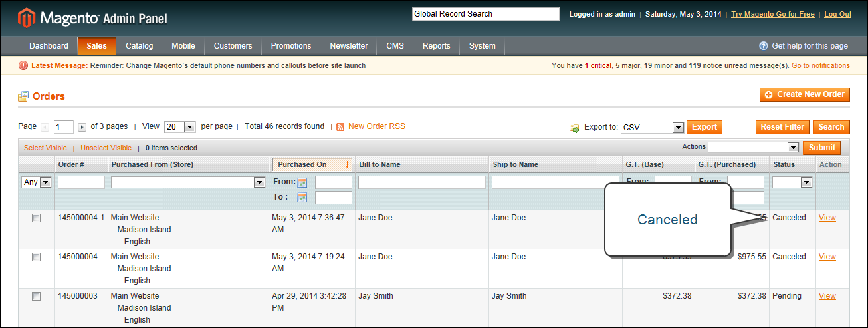868x328 pixels.
Task: Click the Submit button
Action: (822, 148)
